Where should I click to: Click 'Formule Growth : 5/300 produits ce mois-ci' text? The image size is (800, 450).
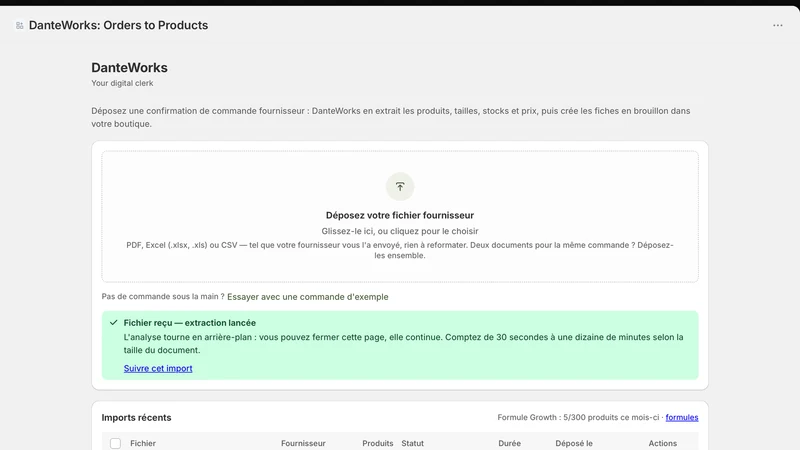click(x=578, y=417)
